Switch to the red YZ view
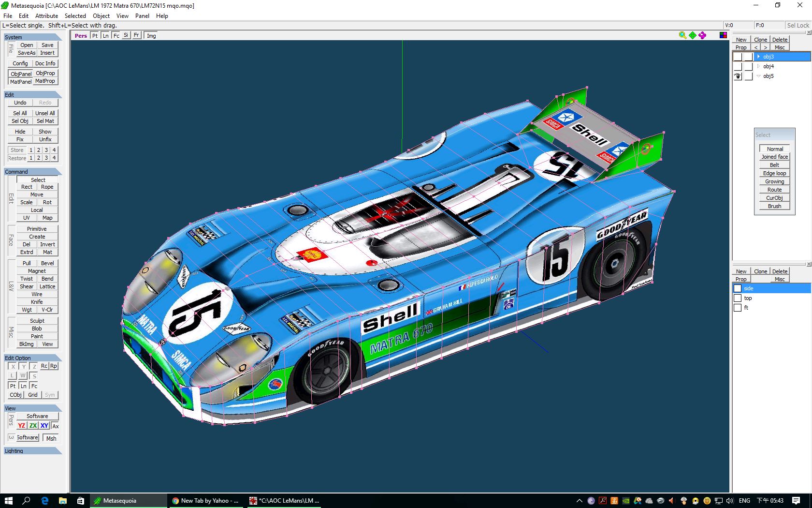812x508 pixels. tap(21, 426)
